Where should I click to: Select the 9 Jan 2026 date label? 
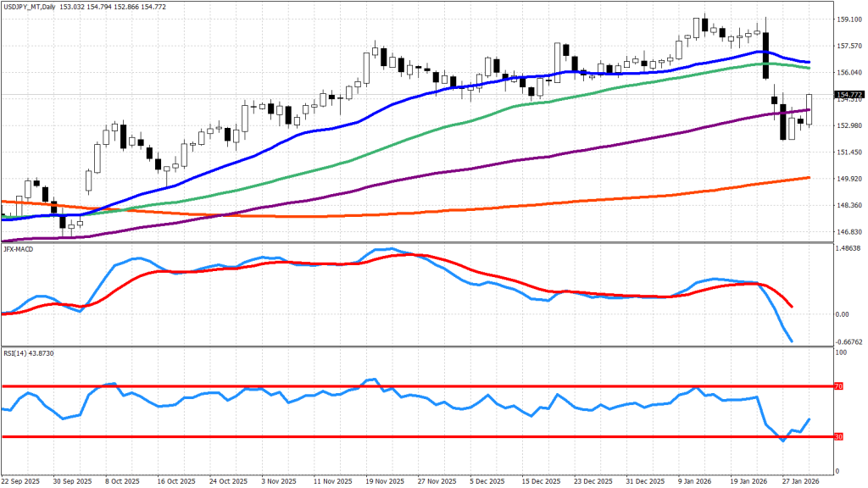coord(698,480)
